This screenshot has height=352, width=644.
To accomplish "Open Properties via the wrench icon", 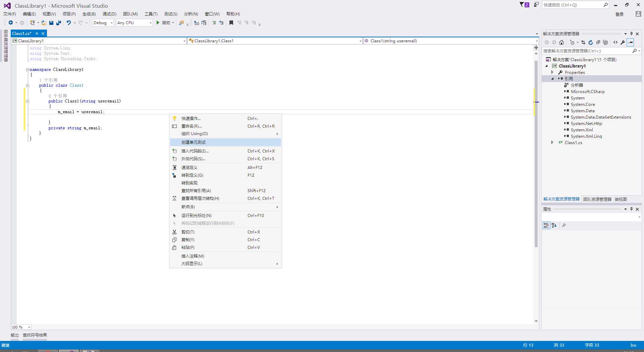I will 623,42.
